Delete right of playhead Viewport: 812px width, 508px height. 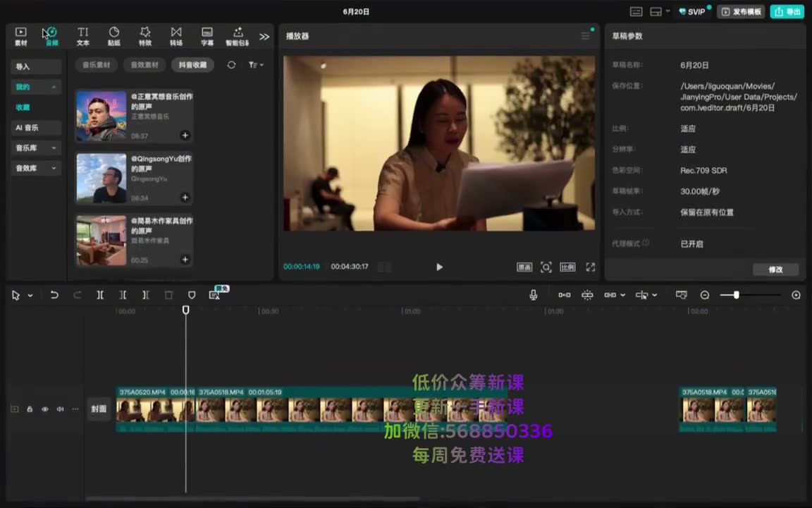point(145,295)
